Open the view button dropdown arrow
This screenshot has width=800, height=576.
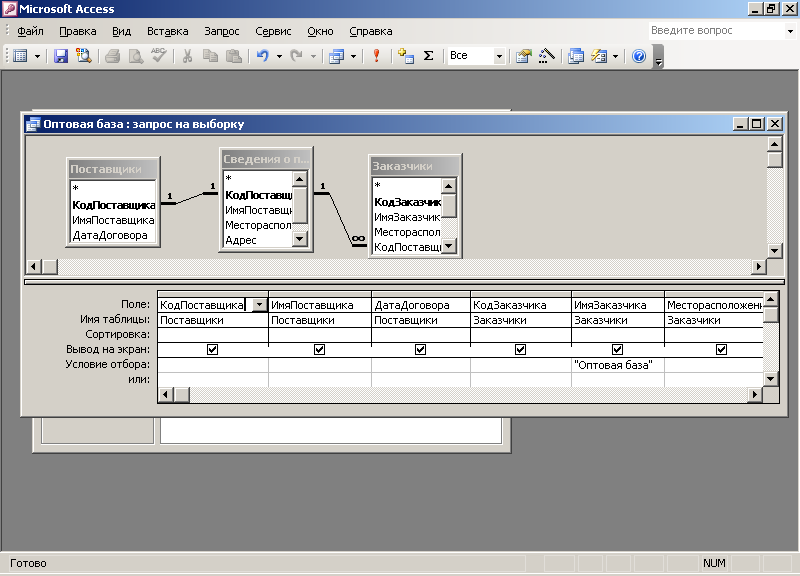click(37, 56)
